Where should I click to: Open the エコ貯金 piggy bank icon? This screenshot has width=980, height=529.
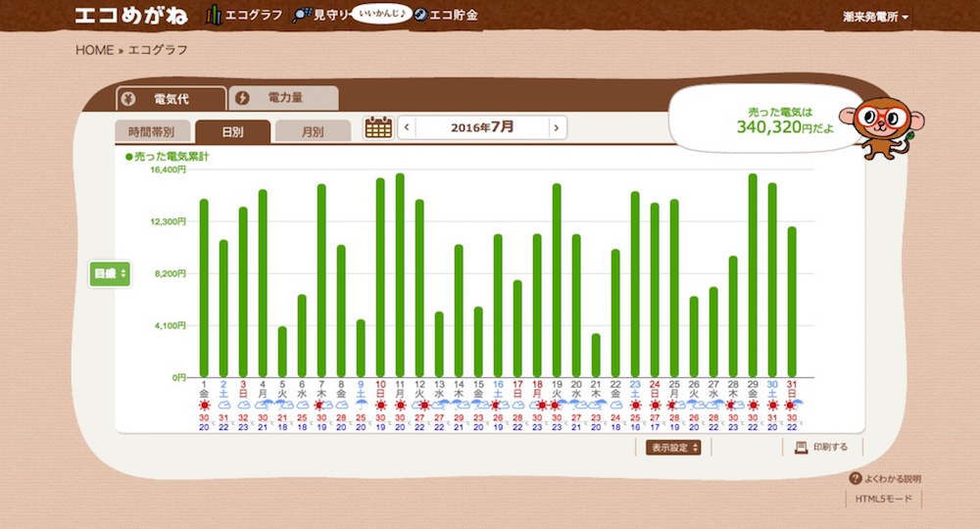[x=420, y=15]
